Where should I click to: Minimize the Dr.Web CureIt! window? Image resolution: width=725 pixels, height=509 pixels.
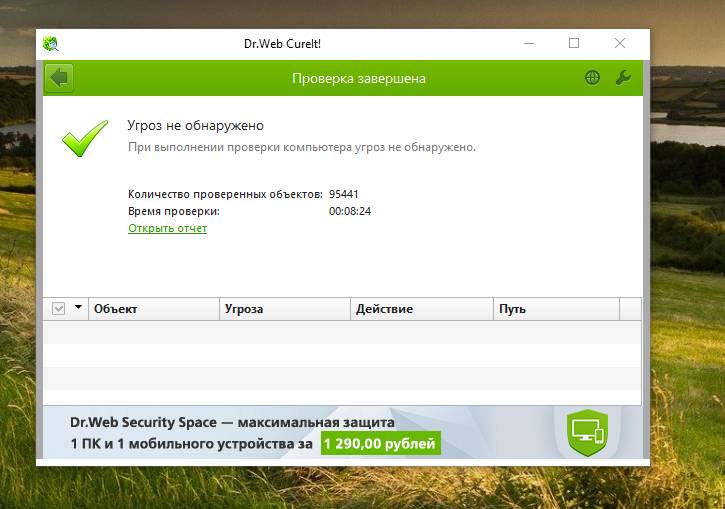click(529, 43)
